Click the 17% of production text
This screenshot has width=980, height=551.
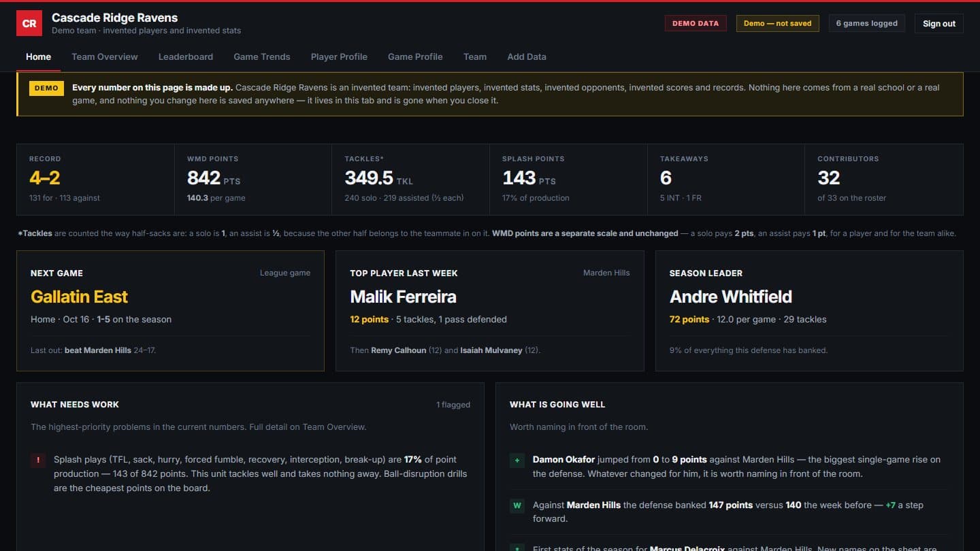(536, 198)
